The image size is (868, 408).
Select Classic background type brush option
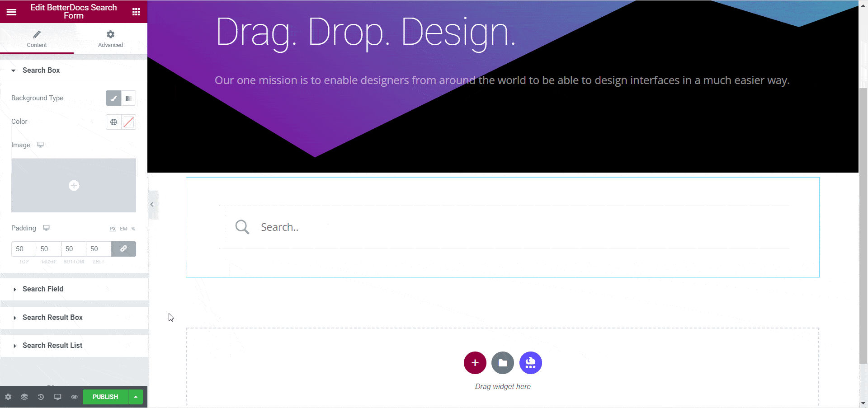pos(113,98)
